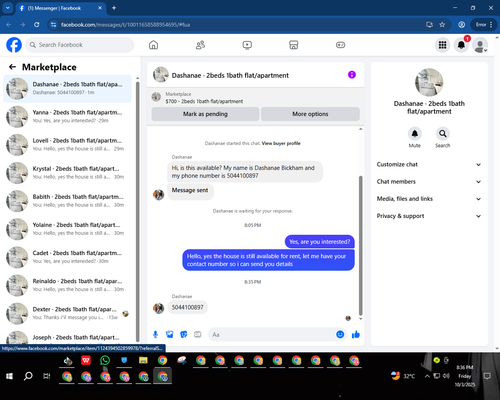This screenshot has width=500, height=400.
Task: Open WhatsApp from the taskbar
Action: point(105,360)
